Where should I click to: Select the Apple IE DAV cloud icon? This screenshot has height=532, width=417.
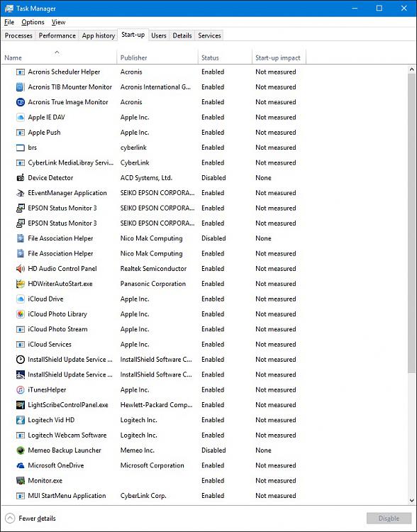(21, 117)
